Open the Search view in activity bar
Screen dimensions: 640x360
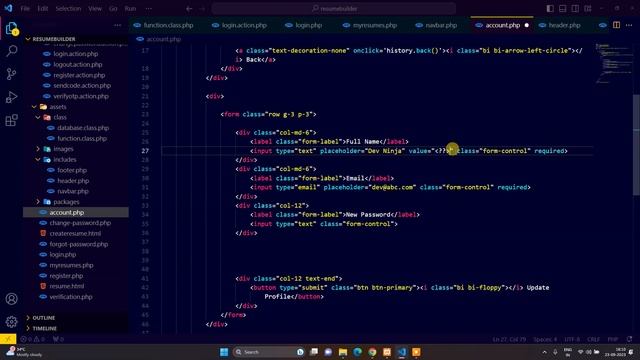[11, 51]
